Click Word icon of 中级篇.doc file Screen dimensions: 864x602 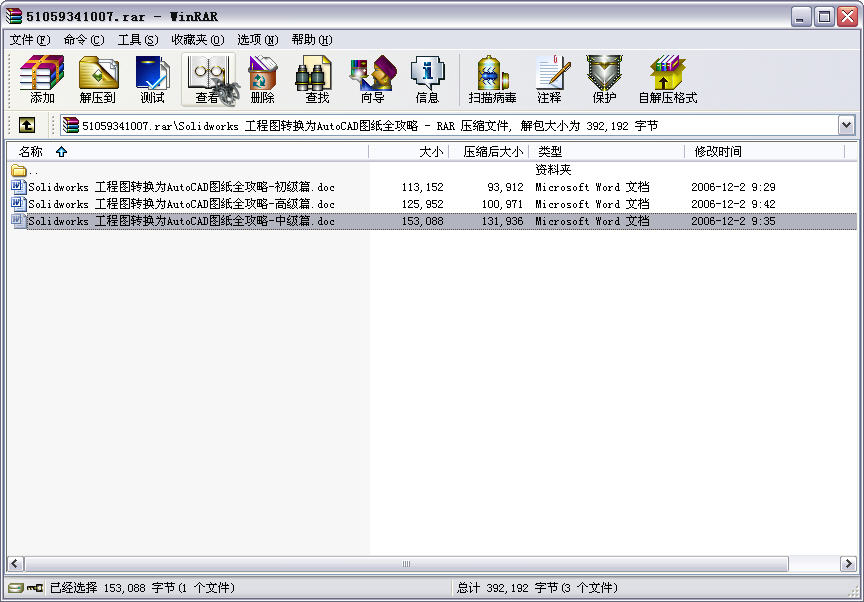point(18,221)
